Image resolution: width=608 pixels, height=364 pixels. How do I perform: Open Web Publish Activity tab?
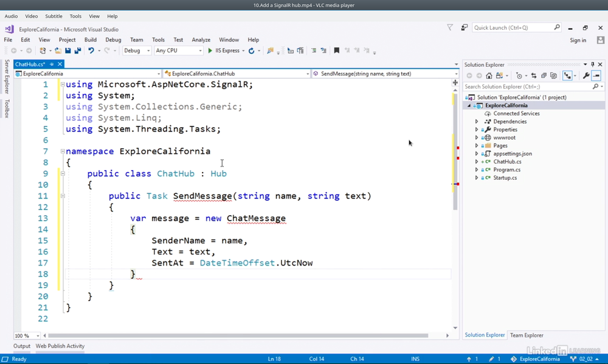click(60, 346)
